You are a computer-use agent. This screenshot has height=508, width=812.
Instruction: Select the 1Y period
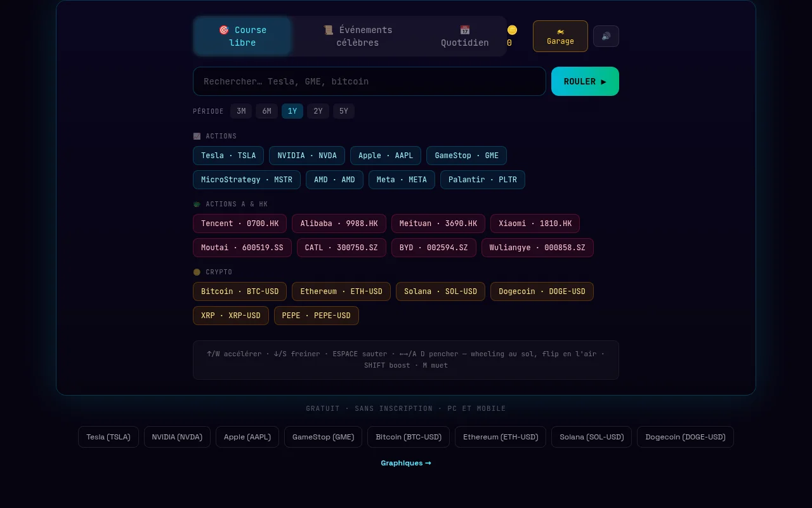[292, 111]
